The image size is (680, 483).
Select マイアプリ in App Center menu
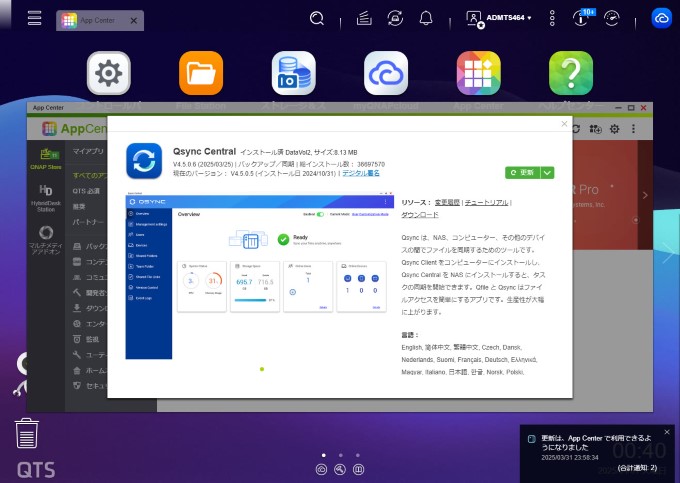[x=88, y=151]
